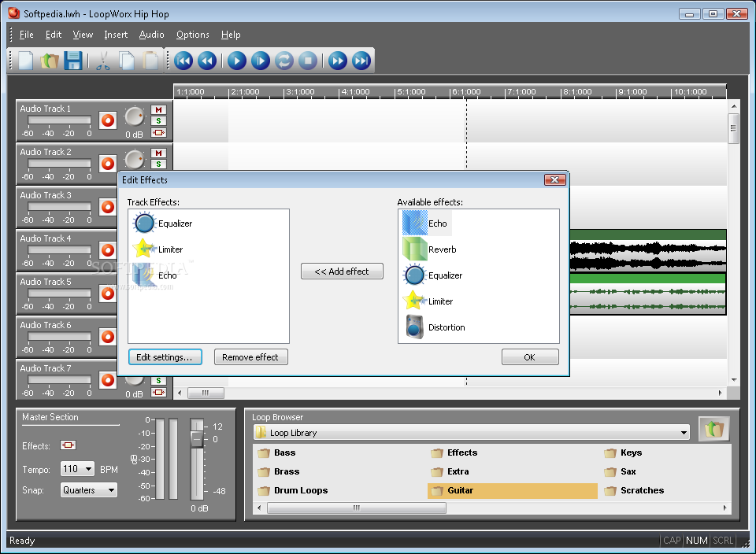
Task: Click the Stop playback button
Action: pos(308,61)
